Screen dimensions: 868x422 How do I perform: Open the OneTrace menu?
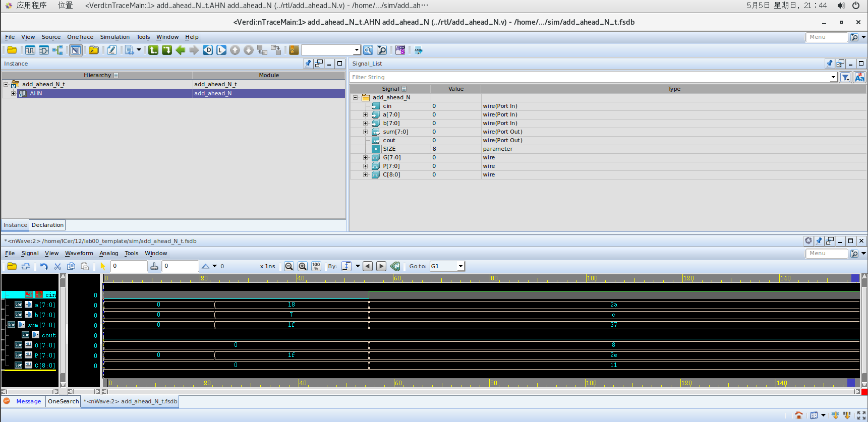click(80, 37)
